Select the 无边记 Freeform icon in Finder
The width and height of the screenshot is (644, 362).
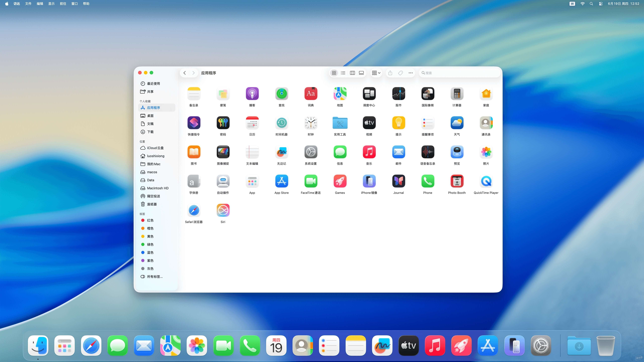click(281, 152)
